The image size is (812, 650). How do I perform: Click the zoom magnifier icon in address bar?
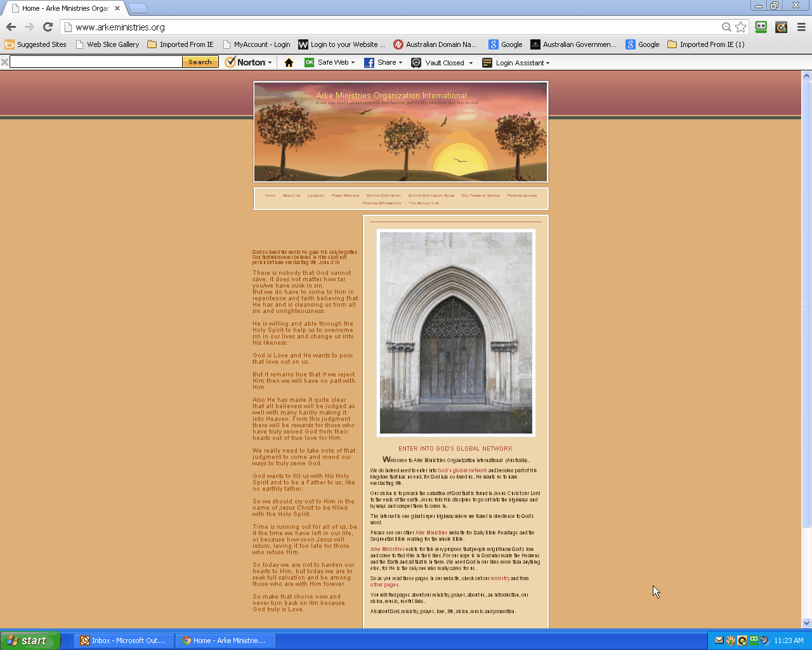point(726,27)
